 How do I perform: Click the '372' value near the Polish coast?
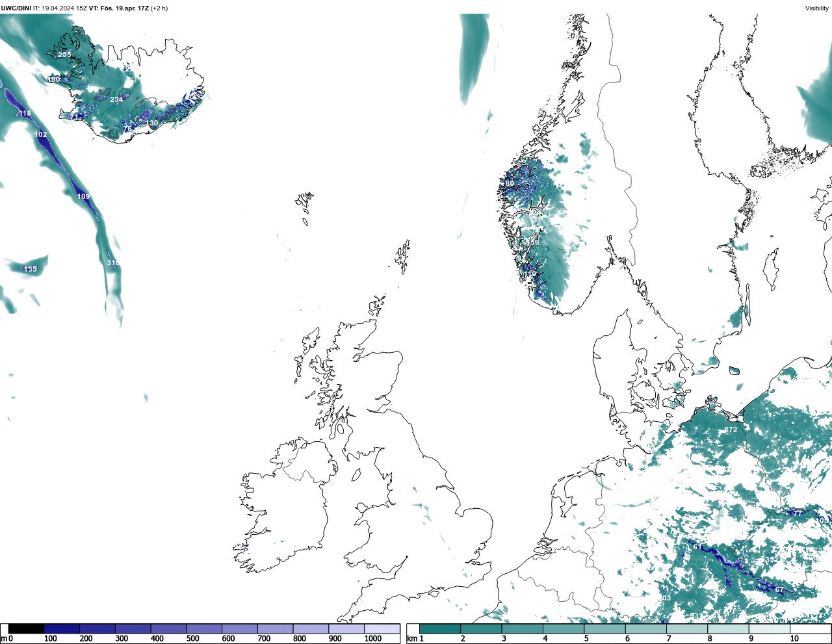tap(731, 430)
